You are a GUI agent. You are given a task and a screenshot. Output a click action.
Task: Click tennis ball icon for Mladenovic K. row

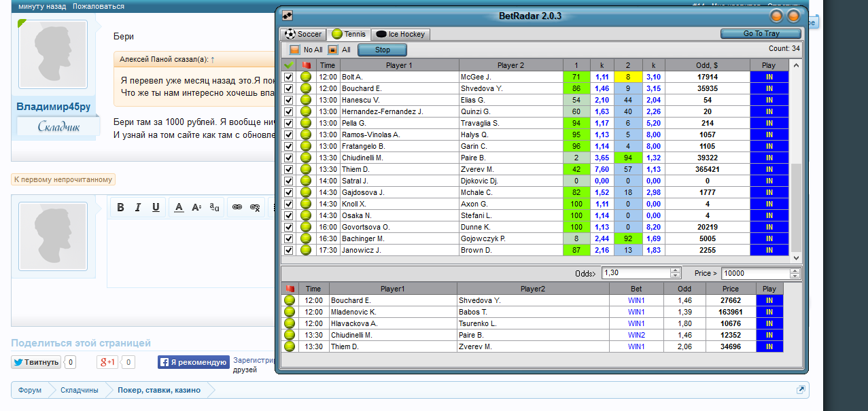tap(290, 312)
